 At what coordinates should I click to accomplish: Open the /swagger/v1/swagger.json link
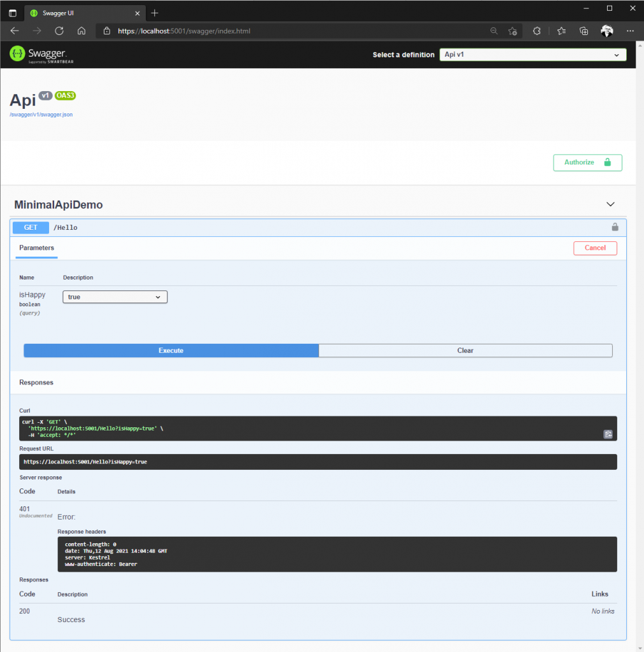click(41, 115)
